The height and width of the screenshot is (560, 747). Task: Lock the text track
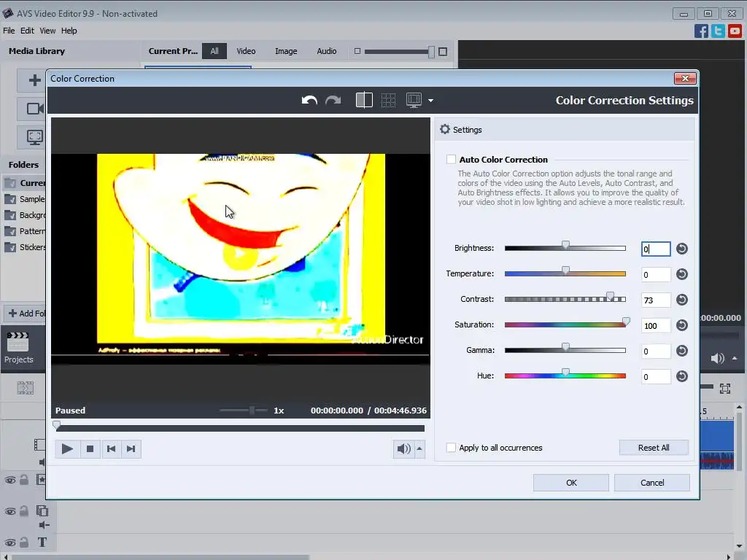[x=24, y=542]
